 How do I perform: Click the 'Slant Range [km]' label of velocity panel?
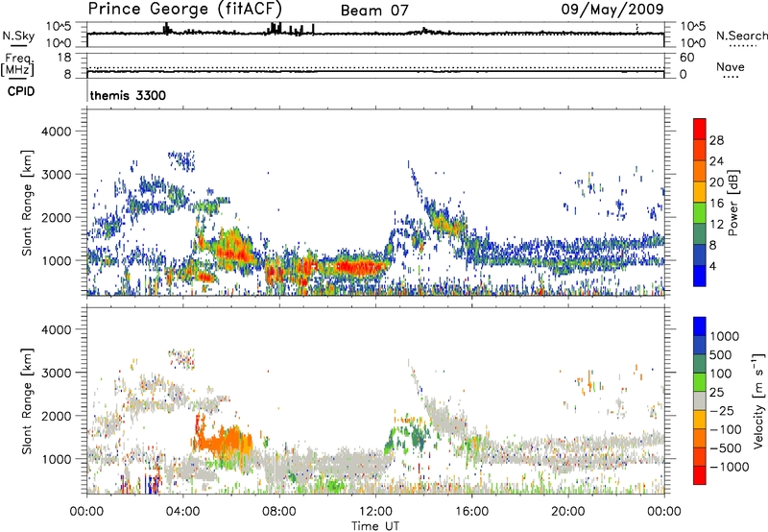[x=27, y=401]
